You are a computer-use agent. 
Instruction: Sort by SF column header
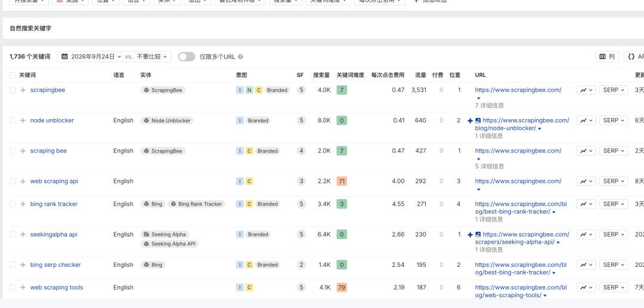point(300,75)
